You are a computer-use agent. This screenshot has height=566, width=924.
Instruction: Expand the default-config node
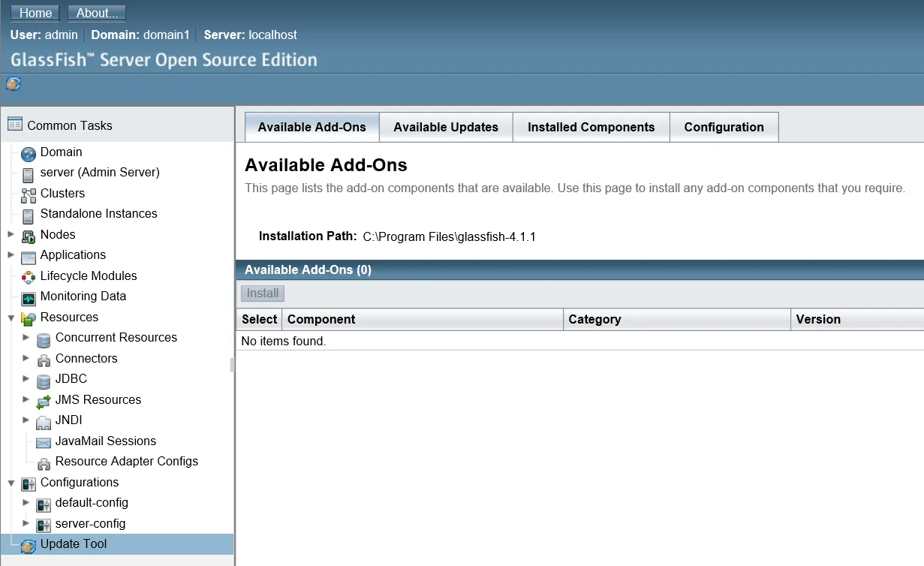pyautogui.click(x=26, y=502)
